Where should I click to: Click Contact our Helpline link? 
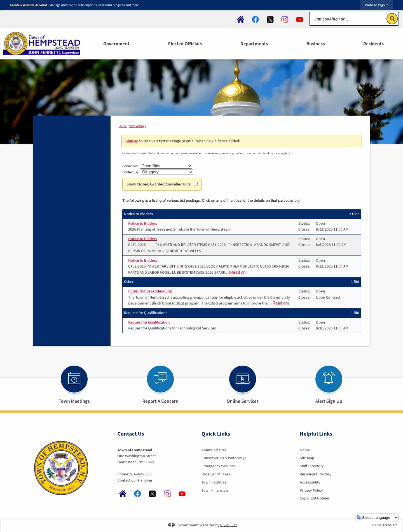tap(135, 480)
